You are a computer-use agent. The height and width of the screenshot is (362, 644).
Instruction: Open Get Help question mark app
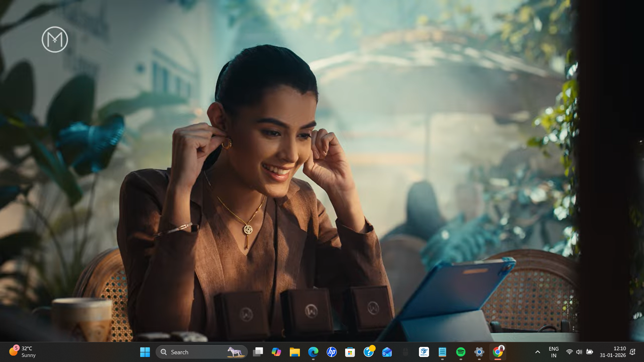pos(369,352)
